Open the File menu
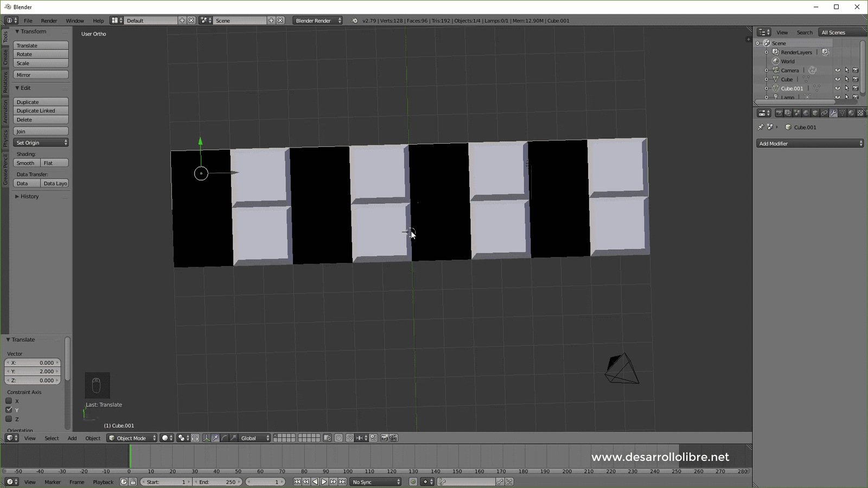 pos(28,21)
